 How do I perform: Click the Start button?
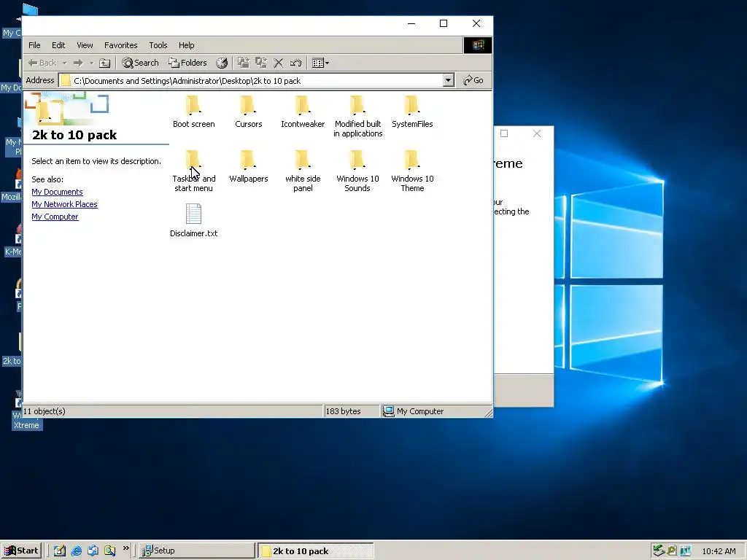[21, 551]
